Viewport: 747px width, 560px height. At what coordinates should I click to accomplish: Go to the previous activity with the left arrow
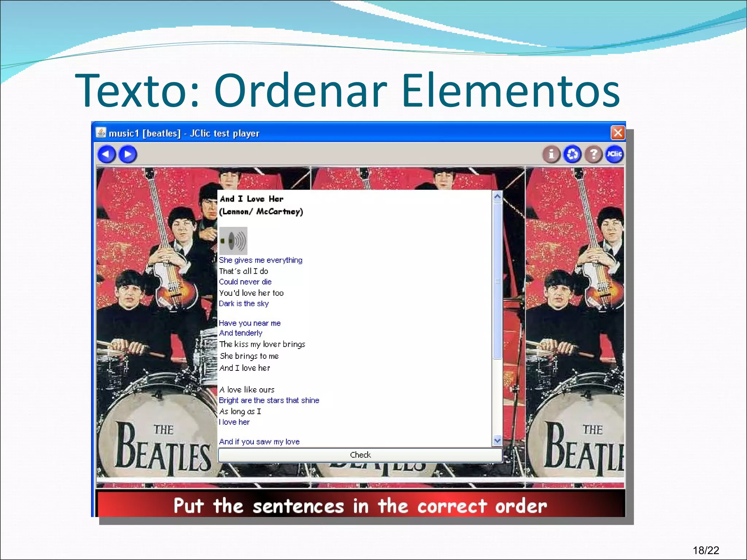point(107,154)
